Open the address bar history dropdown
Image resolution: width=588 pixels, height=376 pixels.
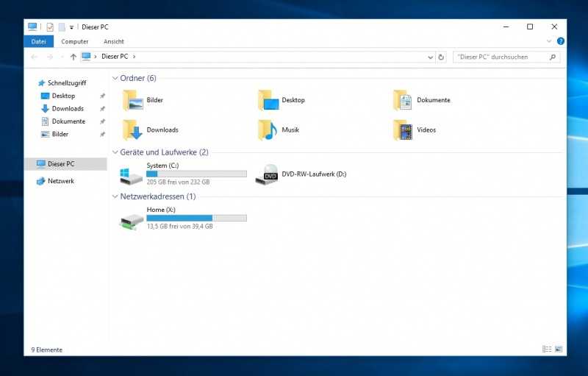(430, 57)
